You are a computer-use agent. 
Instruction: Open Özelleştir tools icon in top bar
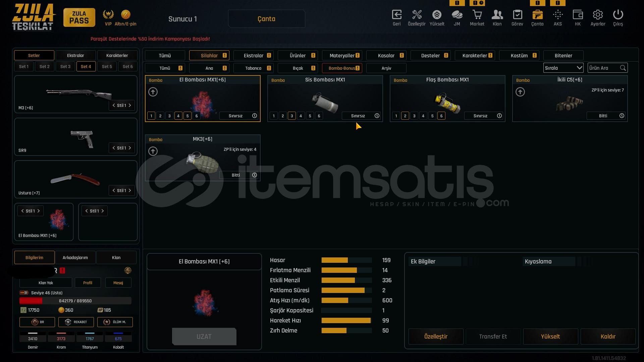point(417,15)
